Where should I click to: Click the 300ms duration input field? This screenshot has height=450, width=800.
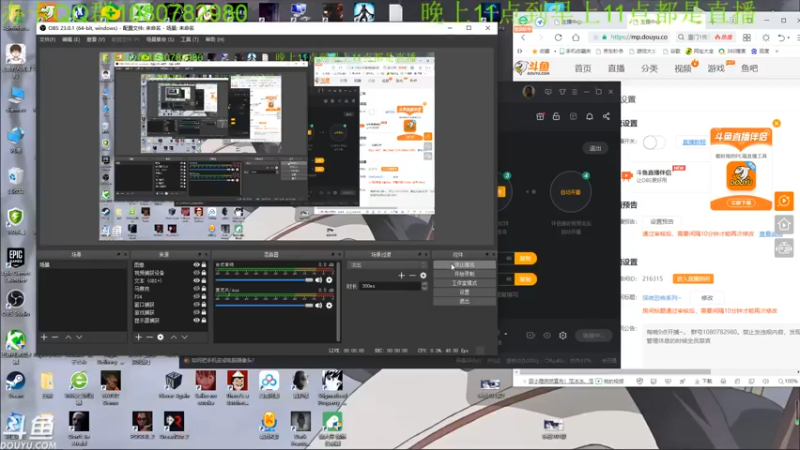390,286
